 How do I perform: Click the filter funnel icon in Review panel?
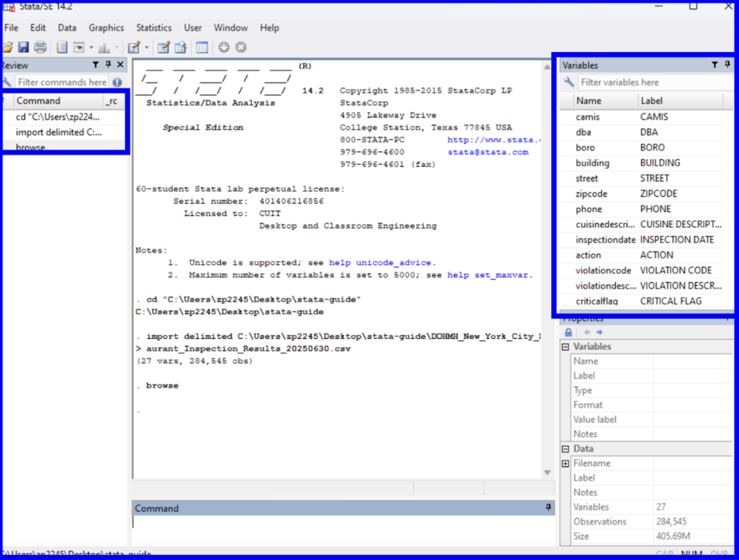coord(96,65)
